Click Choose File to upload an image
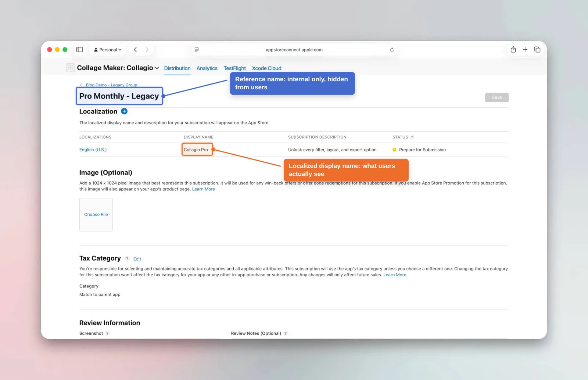Viewport: 588px width, 380px height. pos(96,215)
